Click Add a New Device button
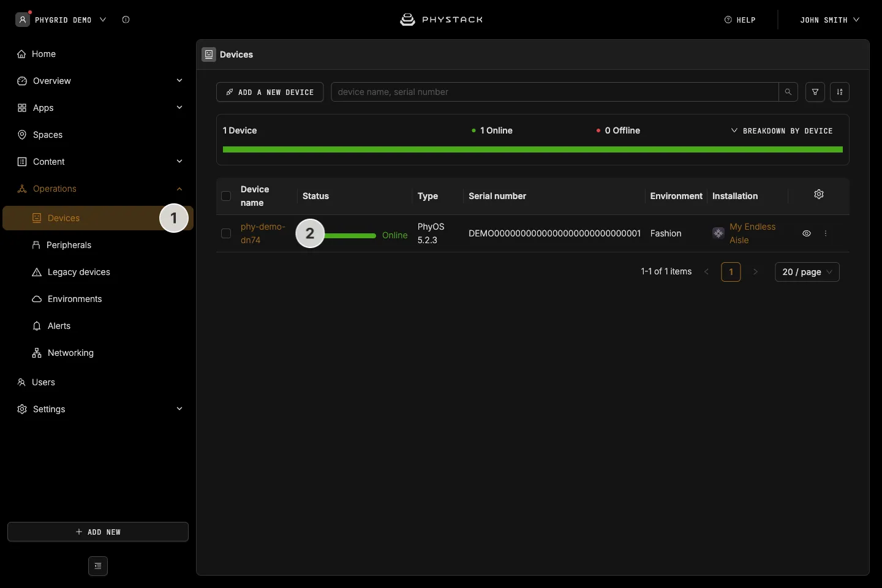This screenshot has height=588, width=882. [270, 92]
